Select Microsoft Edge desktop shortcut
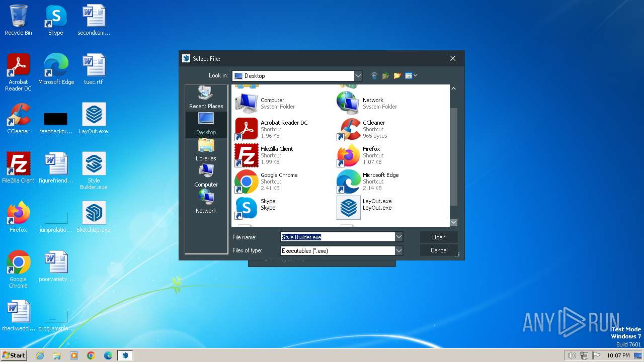 pyautogui.click(x=56, y=69)
